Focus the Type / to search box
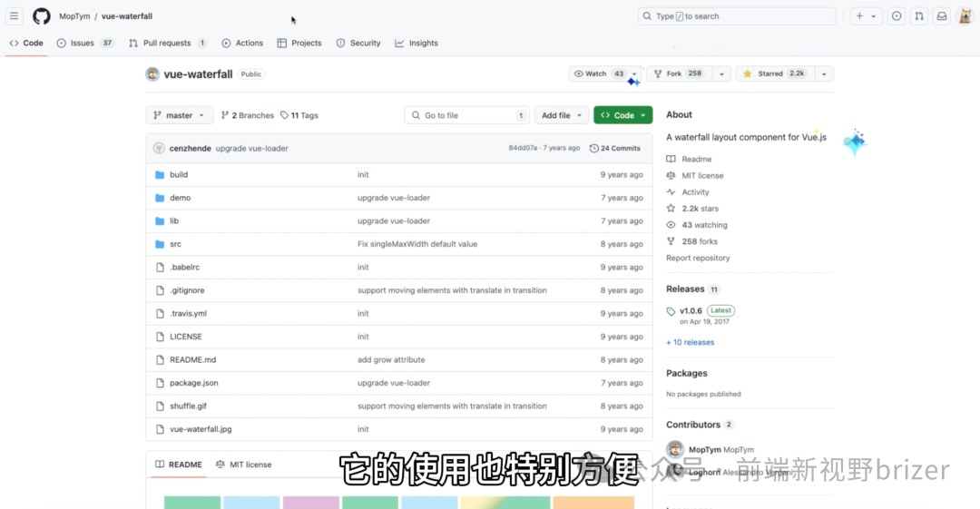The width and height of the screenshot is (980, 509). (x=737, y=16)
